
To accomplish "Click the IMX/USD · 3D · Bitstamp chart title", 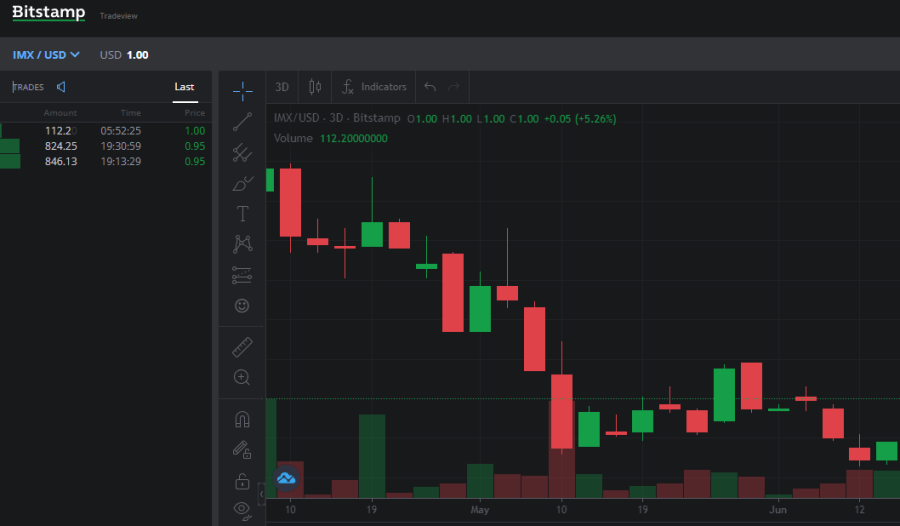I will click(x=337, y=118).
